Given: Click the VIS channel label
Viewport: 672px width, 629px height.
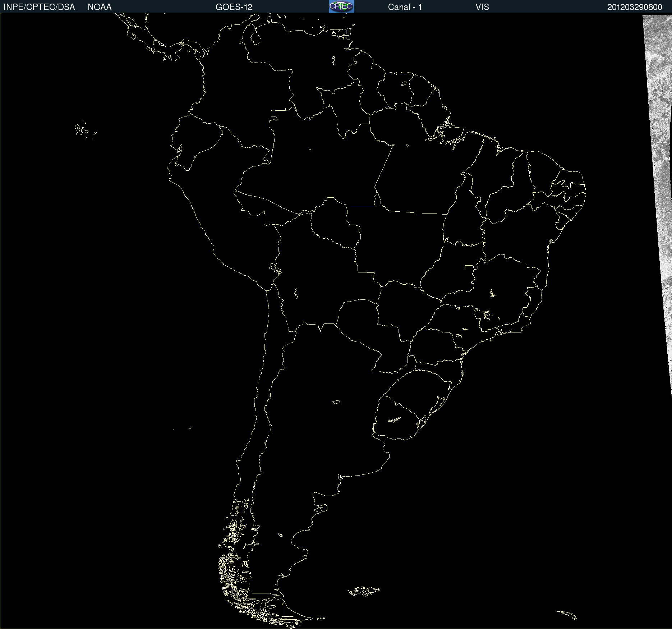Looking at the screenshot, I should (x=482, y=7).
